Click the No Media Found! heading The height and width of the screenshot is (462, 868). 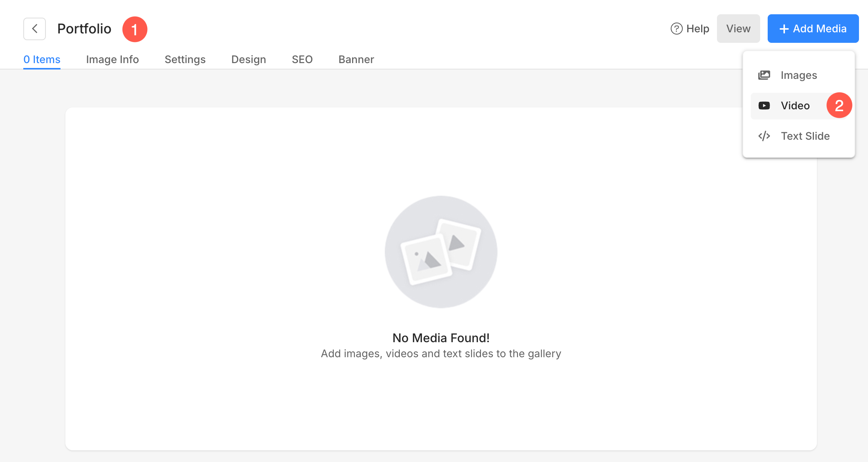pyautogui.click(x=441, y=338)
